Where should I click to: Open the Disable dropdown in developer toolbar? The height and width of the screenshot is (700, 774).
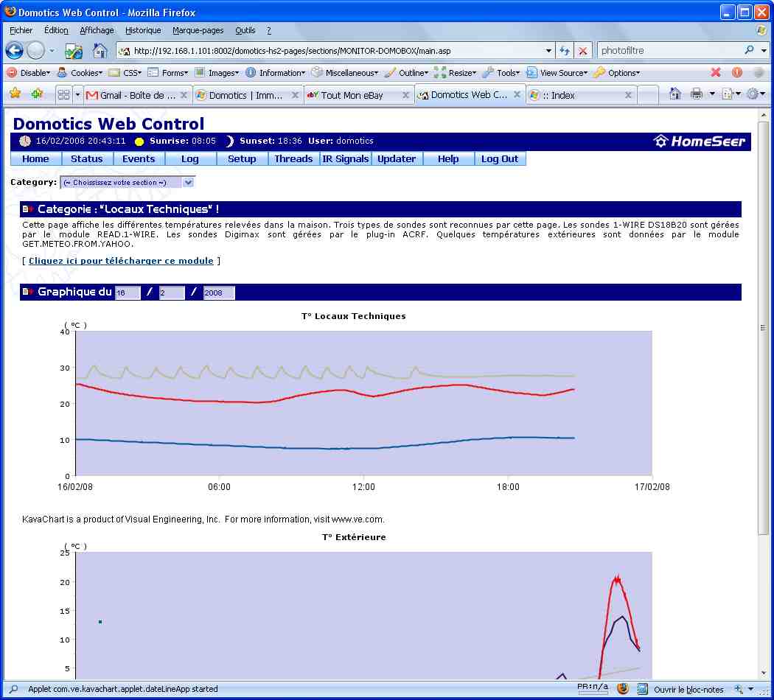coord(29,72)
